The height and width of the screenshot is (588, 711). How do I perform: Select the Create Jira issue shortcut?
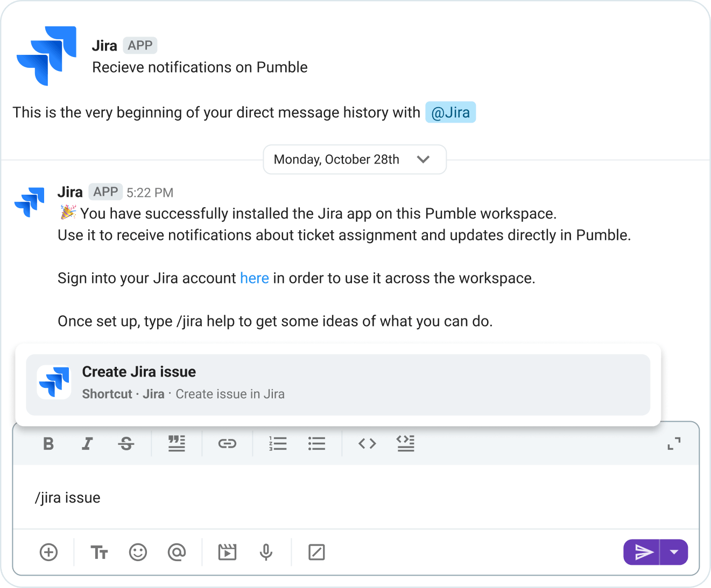(338, 385)
